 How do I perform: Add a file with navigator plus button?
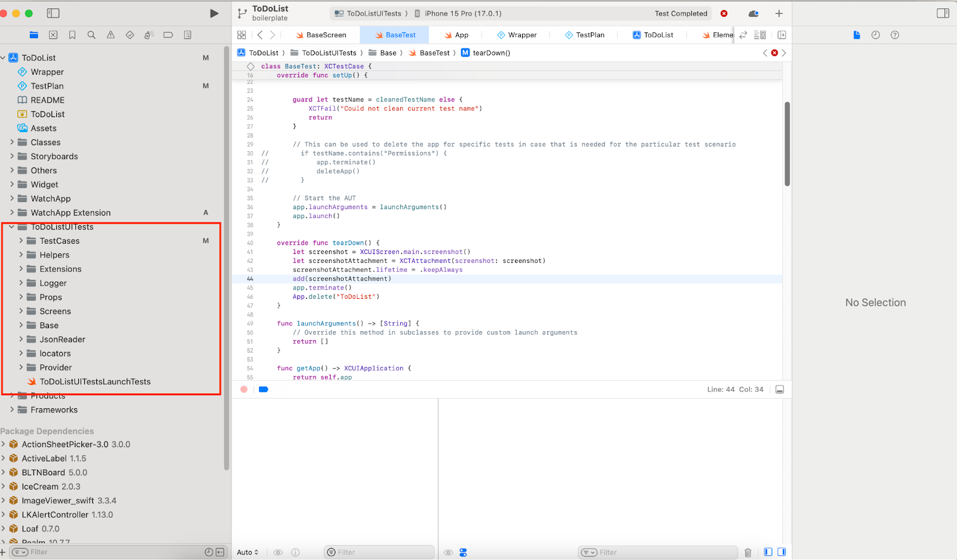pos(2,552)
